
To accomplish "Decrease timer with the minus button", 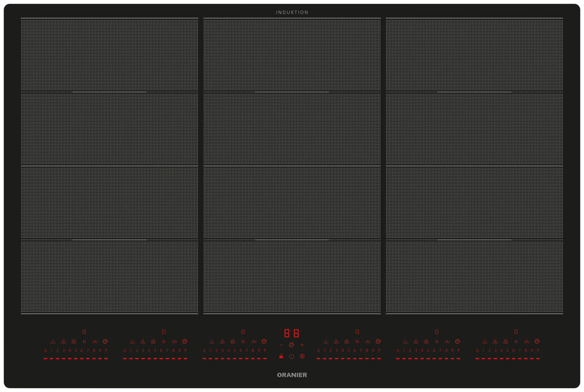I will (x=281, y=345).
